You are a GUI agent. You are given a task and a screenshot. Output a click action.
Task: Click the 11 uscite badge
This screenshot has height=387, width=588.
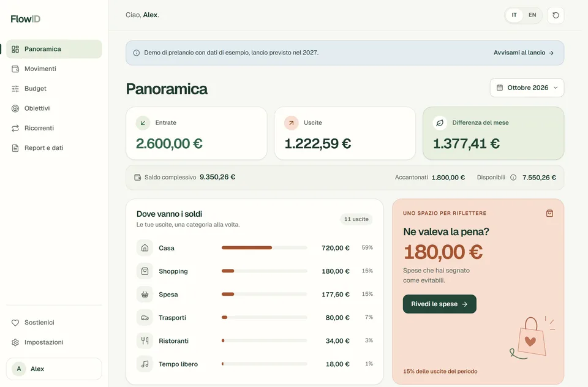[356, 219]
